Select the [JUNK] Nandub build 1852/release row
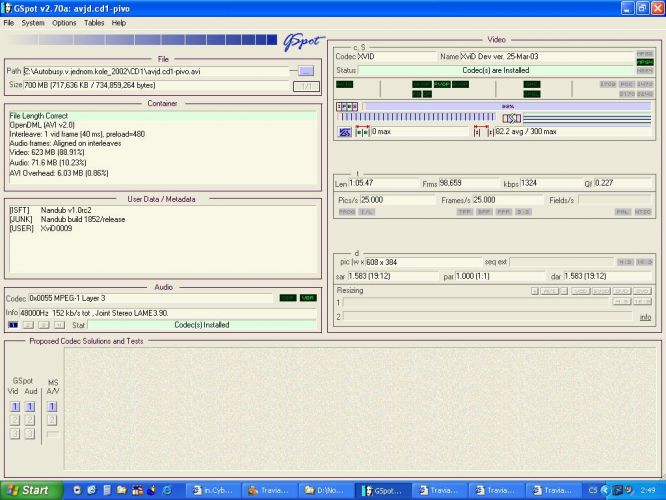The width and height of the screenshot is (666, 500). (x=67, y=220)
